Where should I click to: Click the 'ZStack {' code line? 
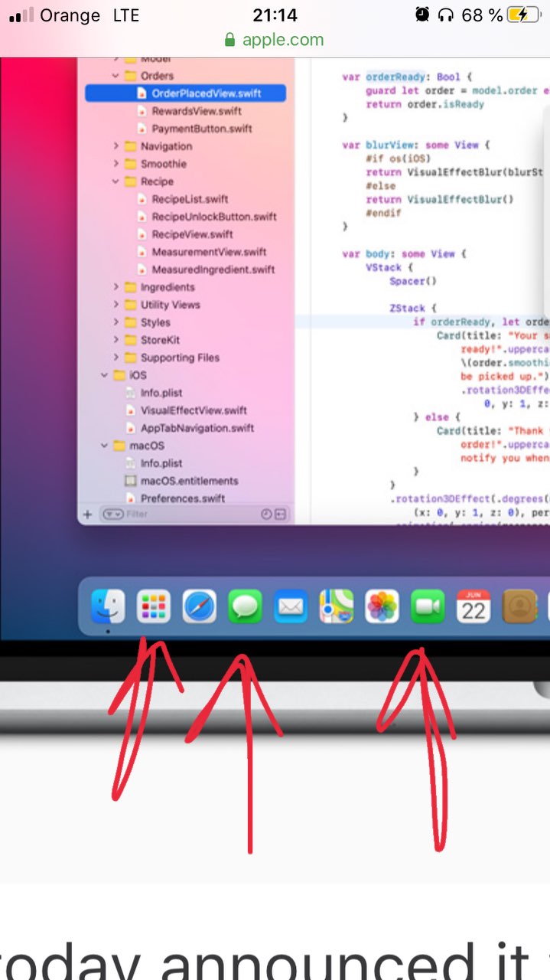pyautogui.click(x=412, y=308)
